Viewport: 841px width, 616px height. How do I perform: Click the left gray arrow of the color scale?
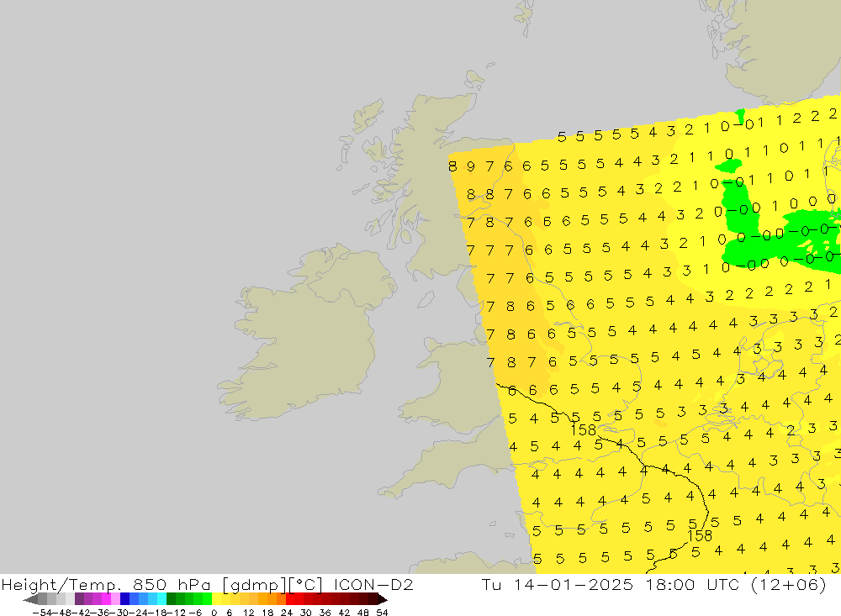pyautogui.click(x=30, y=599)
